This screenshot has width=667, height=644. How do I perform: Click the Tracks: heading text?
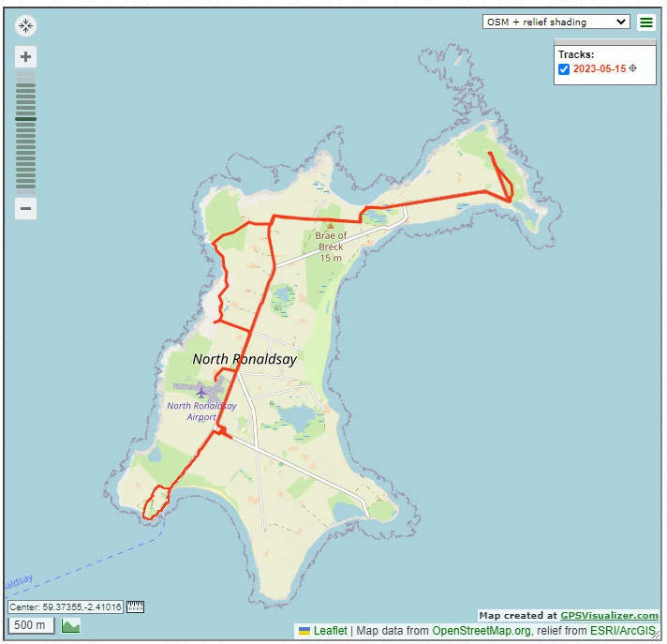tap(576, 54)
